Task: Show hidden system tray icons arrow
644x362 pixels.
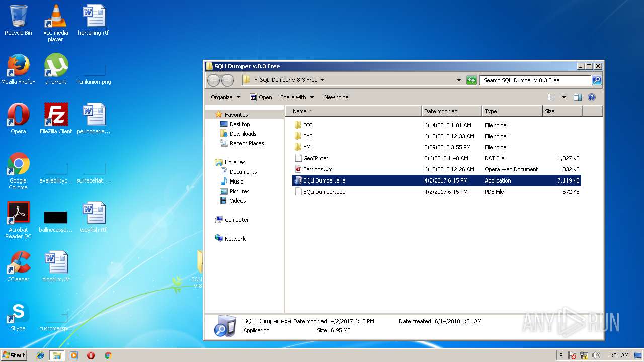Action: pyautogui.click(x=561, y=355)
